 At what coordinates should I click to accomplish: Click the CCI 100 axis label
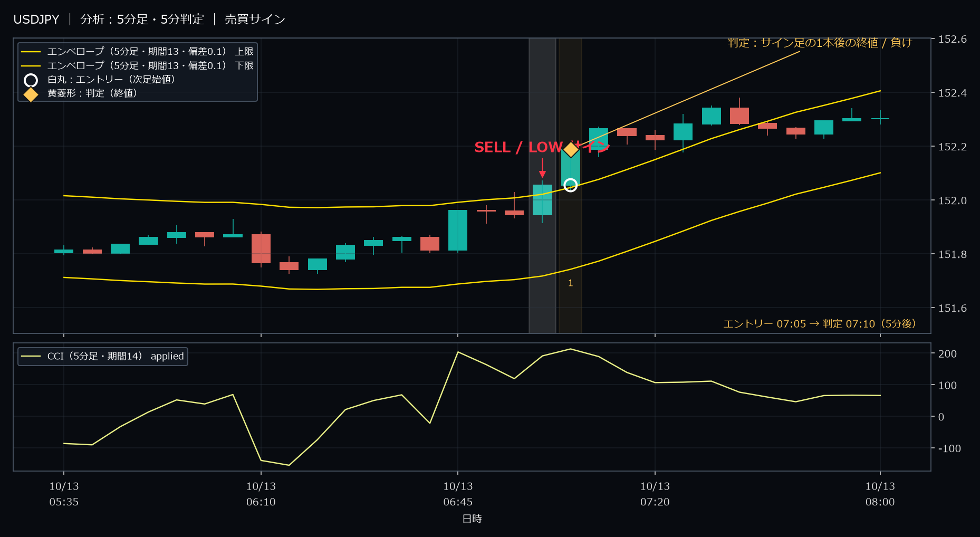click(947, 386)
